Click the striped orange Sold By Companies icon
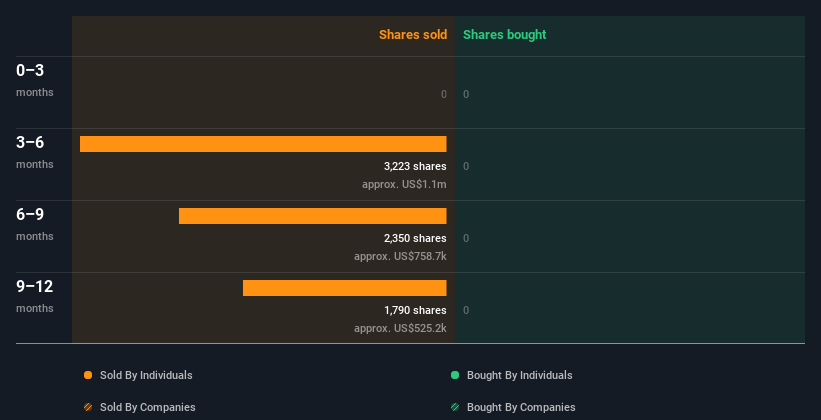Screen dimensions: 821x420 coord(88,407)
